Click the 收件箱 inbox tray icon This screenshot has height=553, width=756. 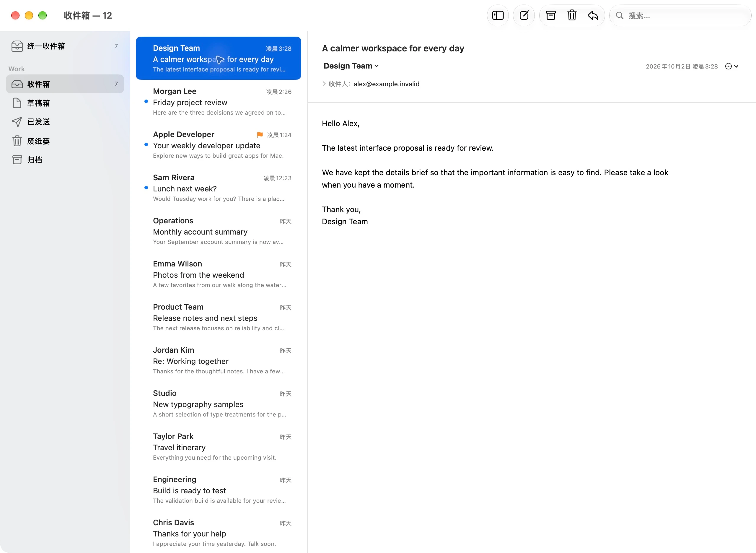point(17,84)
